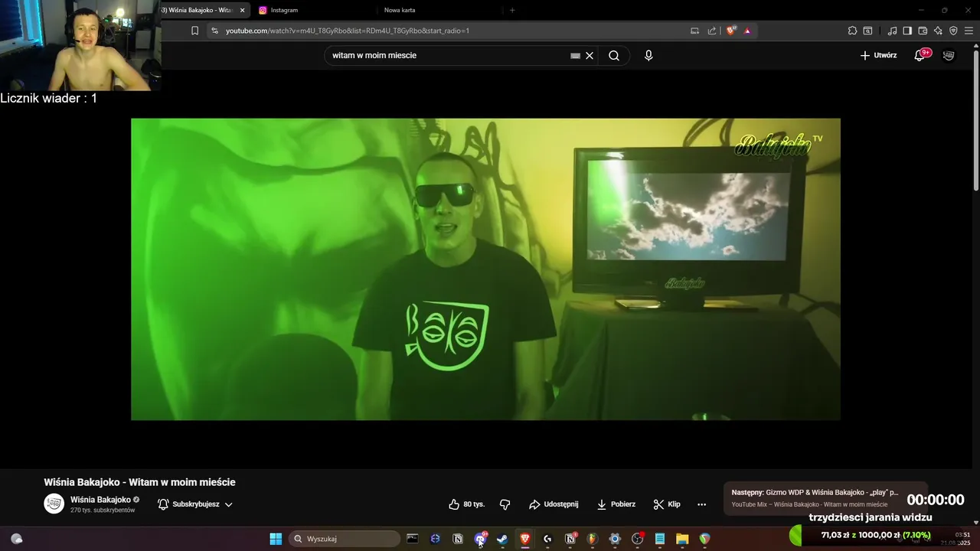Open the terminal icon in taskbar
The width and height of the screenshot is (980, 551).
pos(413,539)
